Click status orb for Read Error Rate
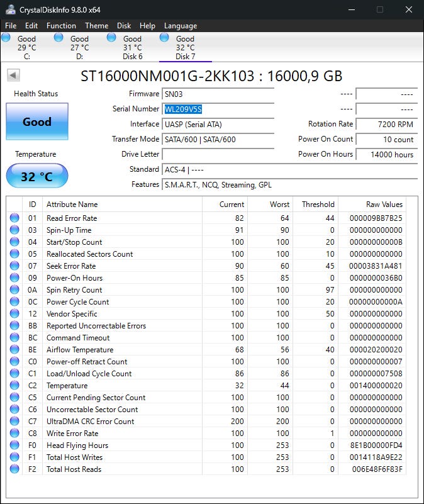The height and width of the screenshot is (504, 424). tap(14, 218)
